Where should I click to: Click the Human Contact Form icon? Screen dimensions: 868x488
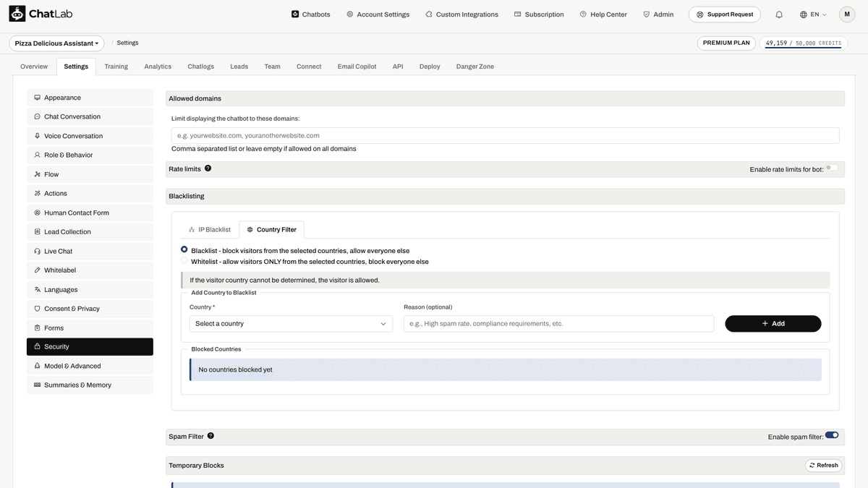37,213
